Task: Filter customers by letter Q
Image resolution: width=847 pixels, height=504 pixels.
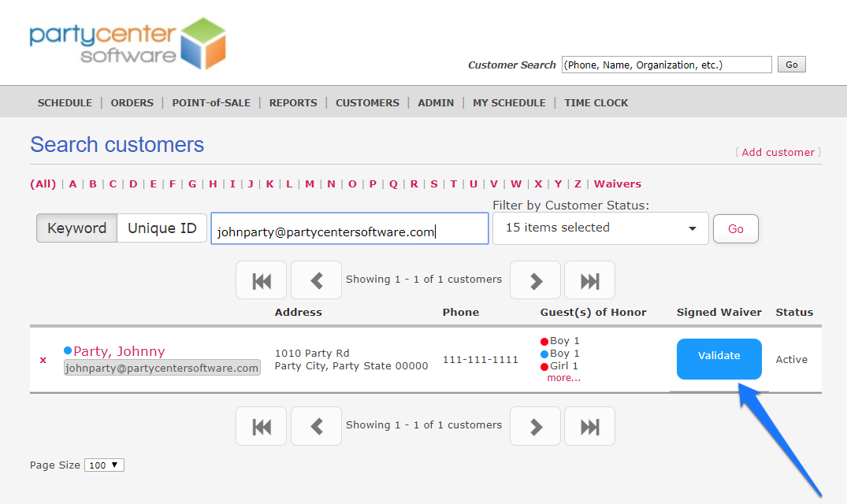Action: (x=393, y=184)
